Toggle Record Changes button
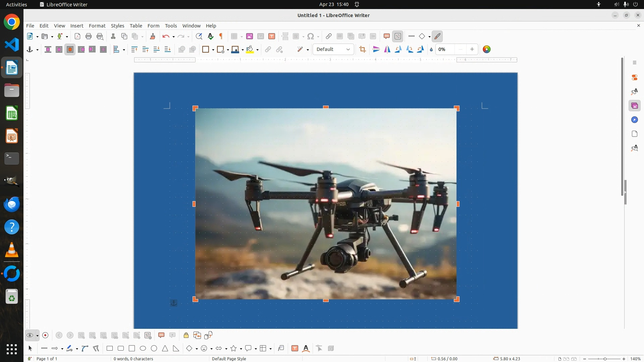 [x=46, y=335]
